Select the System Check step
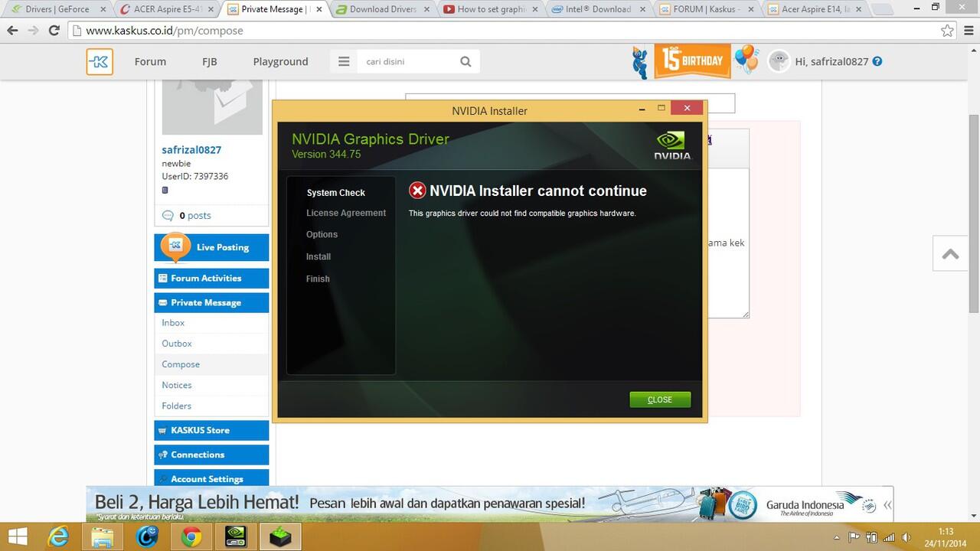 [336, 193]
